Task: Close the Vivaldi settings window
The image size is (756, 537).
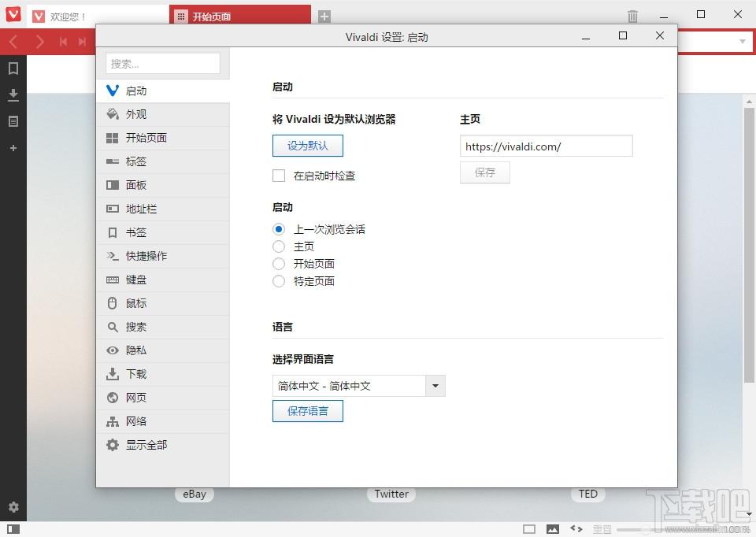Action: pyautogui.click(x=660, y=35)
